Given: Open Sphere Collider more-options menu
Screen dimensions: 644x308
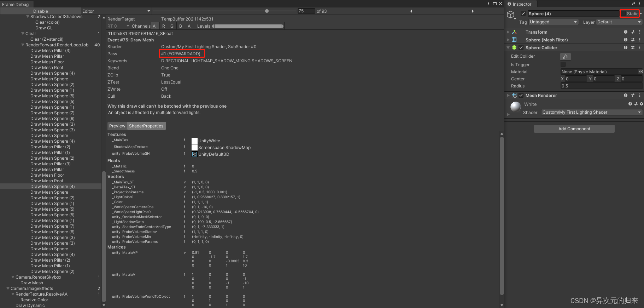Looking at the screenshot, I should point(640,47).
